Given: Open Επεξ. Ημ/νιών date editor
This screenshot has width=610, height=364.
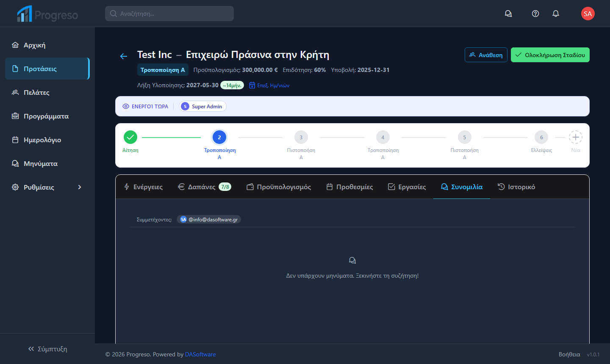Looking at the screenshot, I should (x=269, y=85).
